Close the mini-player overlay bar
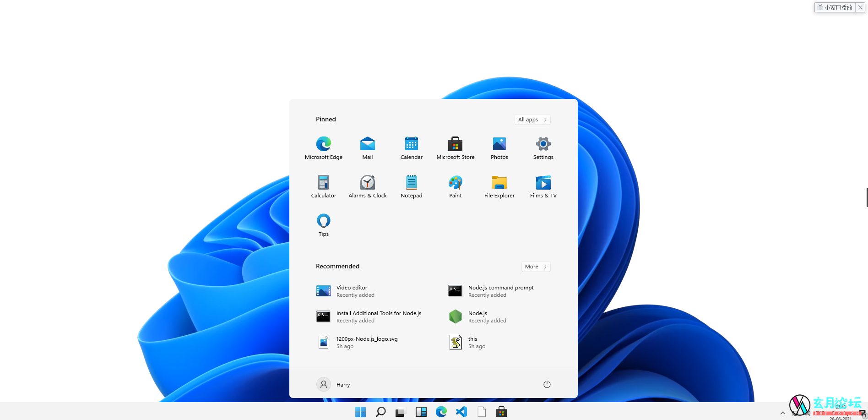This screenshot has height=420, width=868. click(x=860, y=7)
